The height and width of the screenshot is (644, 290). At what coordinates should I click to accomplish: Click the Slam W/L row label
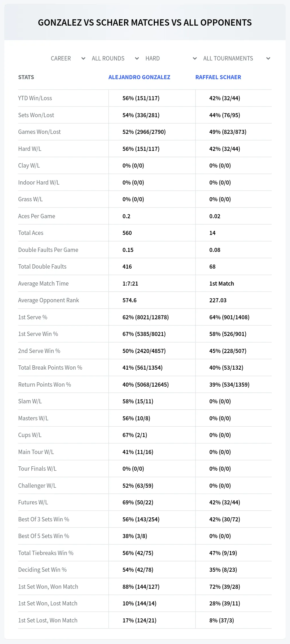point(30,401)
